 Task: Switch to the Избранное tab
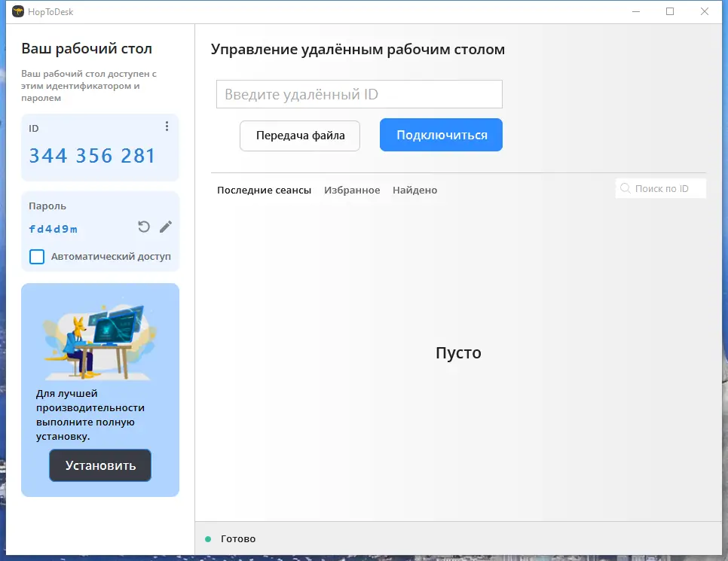click(352, 190)
